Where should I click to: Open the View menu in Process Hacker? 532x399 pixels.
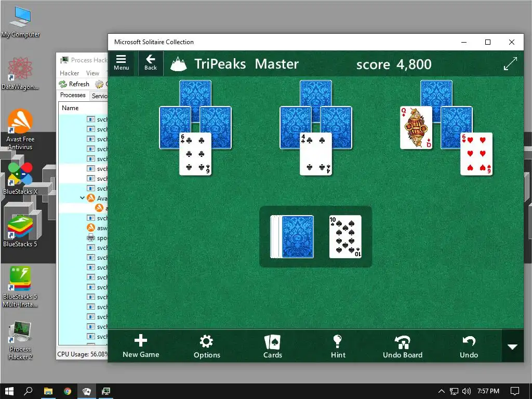point(92,73)
